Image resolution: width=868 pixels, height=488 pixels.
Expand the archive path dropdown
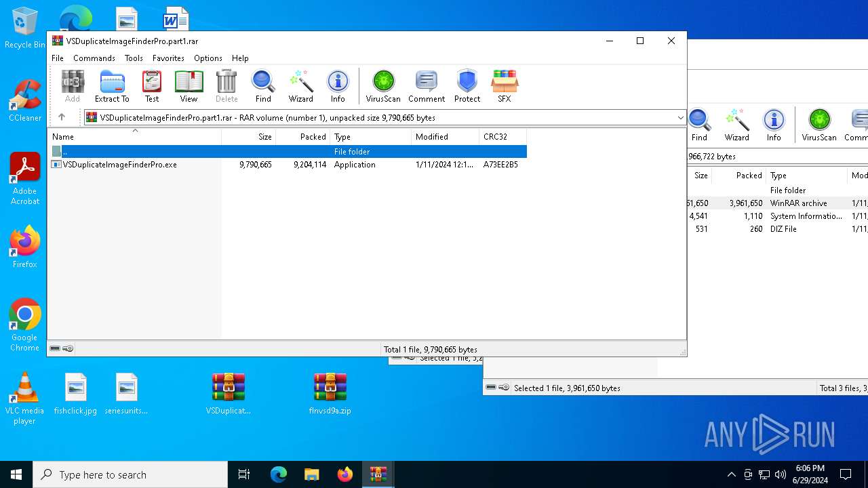tap(680, 118)
